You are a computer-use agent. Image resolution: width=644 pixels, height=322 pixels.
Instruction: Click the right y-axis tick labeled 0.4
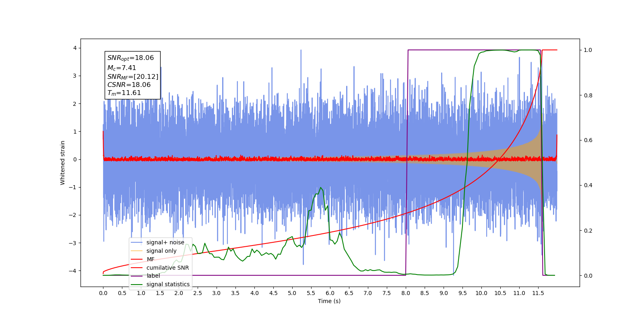588,186
